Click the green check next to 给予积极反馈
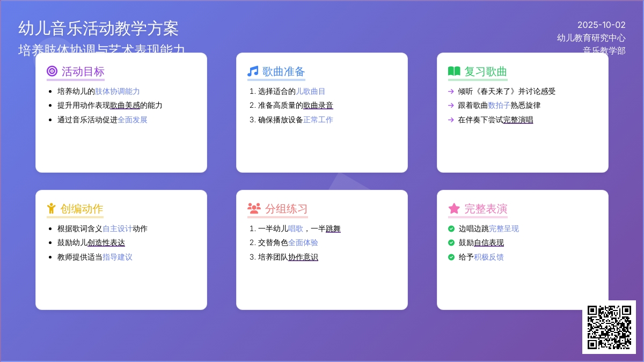 451,257
